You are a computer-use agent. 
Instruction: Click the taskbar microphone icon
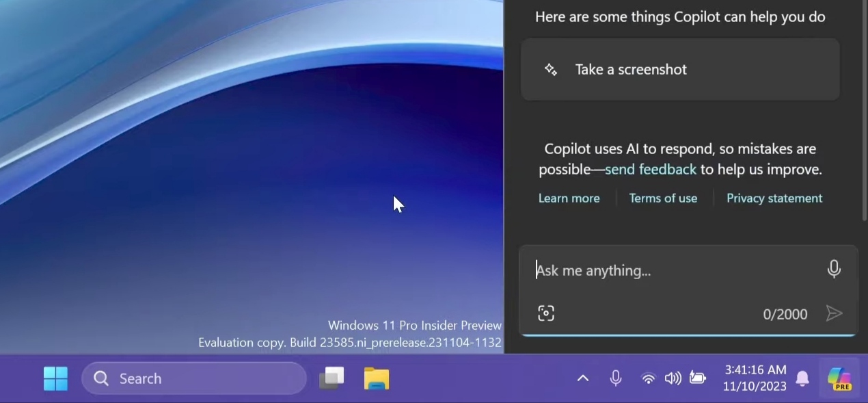pos(616,378)
